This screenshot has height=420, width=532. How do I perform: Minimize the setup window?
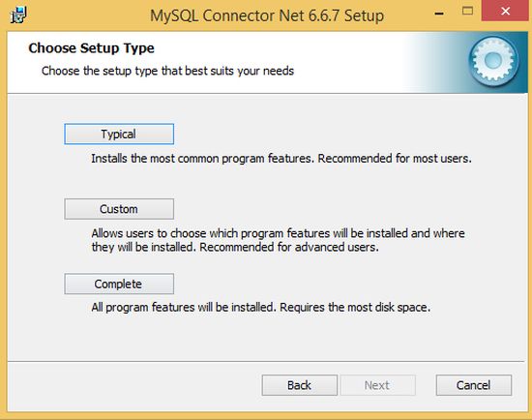click(439, 14)
